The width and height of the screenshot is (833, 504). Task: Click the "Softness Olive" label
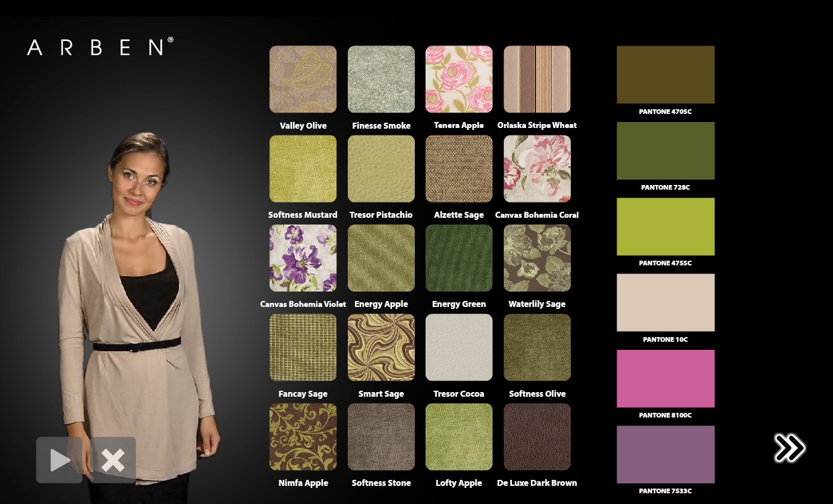tap(537, 394)
